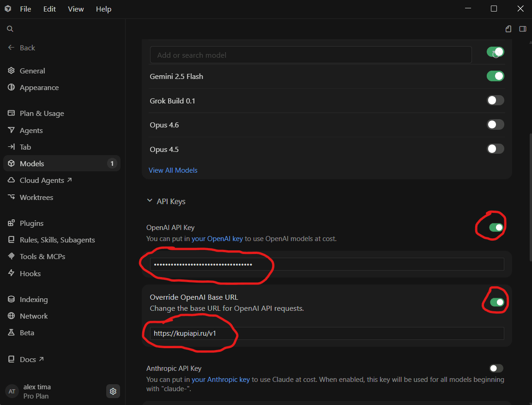This screenshot has height=405, width=532.
Task: Disable the Gemini 2.5 Flash model toggle
Action: coord(496,76)
